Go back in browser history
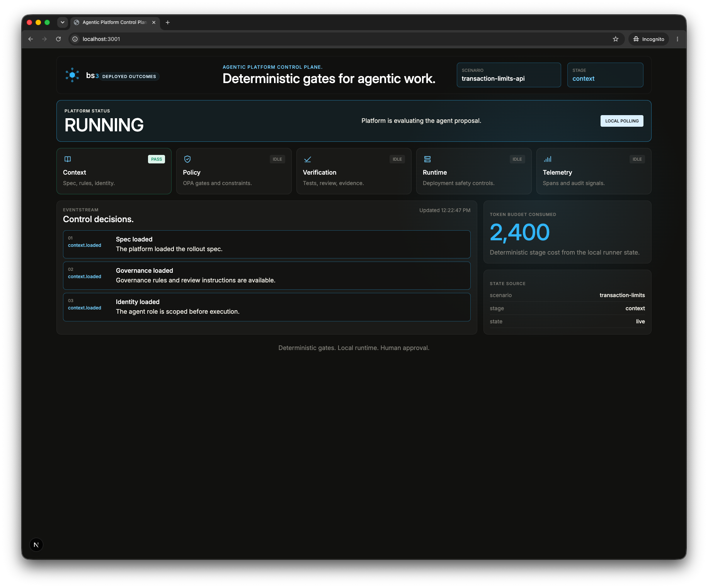Viewport: 708px width, 588px height. pyautogui.click(x=31, y=39)
